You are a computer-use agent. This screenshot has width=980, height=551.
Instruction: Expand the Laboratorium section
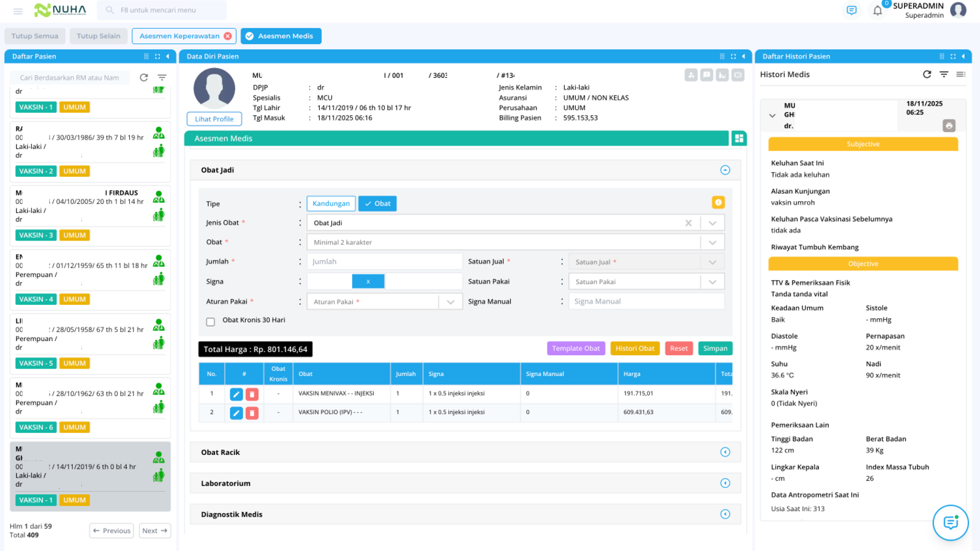pyautogui.click(x=725, y=483)
